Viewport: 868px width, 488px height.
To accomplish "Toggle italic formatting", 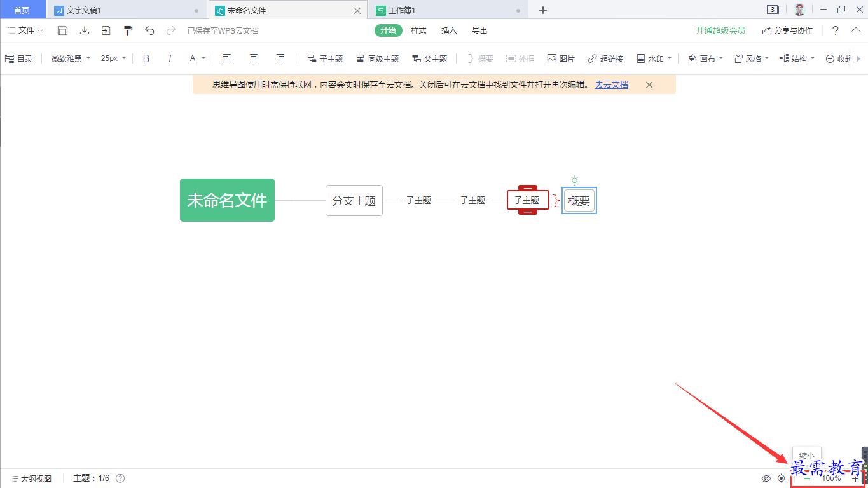I will pyautogui.click(x=170, y=58).
